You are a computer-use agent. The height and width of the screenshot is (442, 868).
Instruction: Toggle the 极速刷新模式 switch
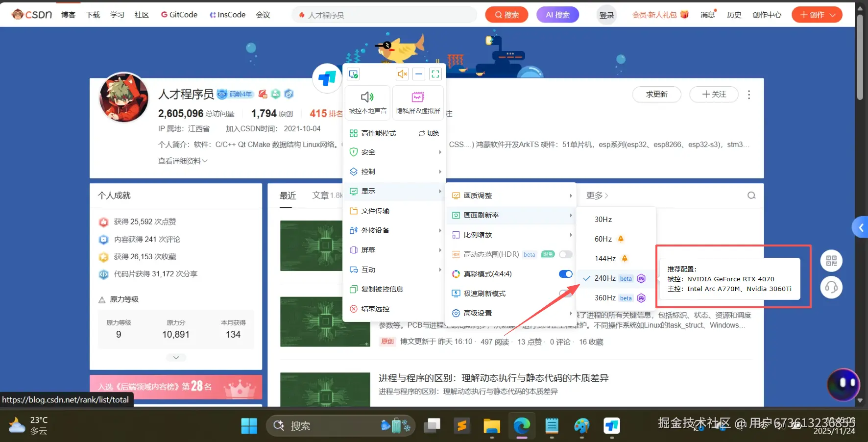click(565, 294)
